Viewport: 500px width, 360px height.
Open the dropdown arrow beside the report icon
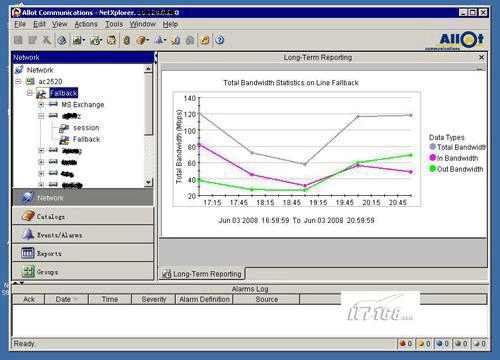click(101, 40)
